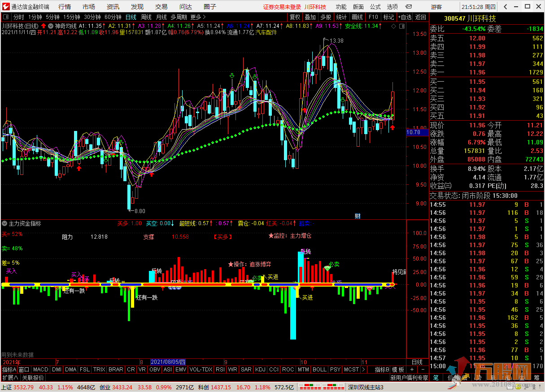Open the 资讯 menu
Screen dimensions: 545x392
coord(113,7)
